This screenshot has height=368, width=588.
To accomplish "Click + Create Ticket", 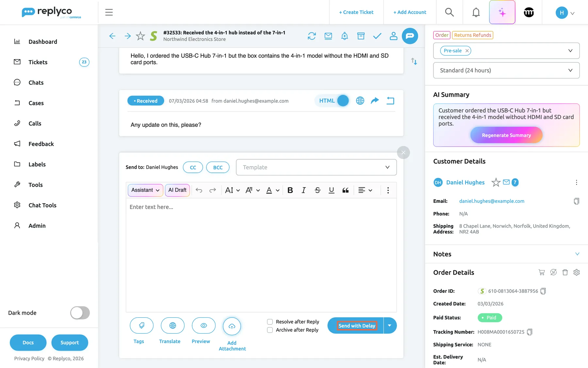I will [356, 12].
